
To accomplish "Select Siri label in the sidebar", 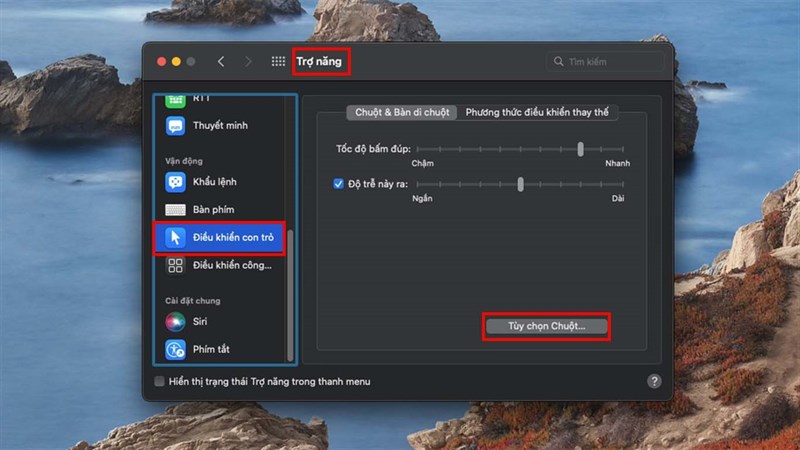I will coord(200,321).
